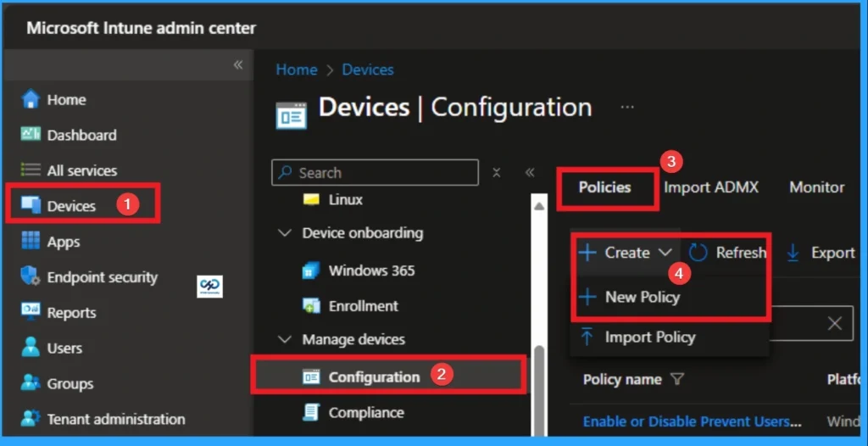Click the Configuration profile icon in tree
Image resolution: width=868 pixels, height=446 pixels.
pos(311,377)
